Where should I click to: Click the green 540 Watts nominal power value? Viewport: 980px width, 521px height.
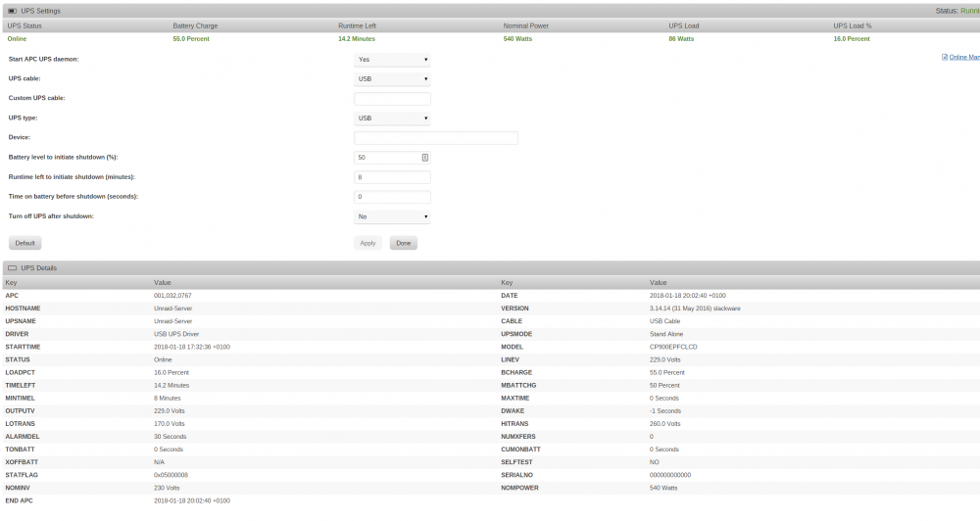[517, 39]
